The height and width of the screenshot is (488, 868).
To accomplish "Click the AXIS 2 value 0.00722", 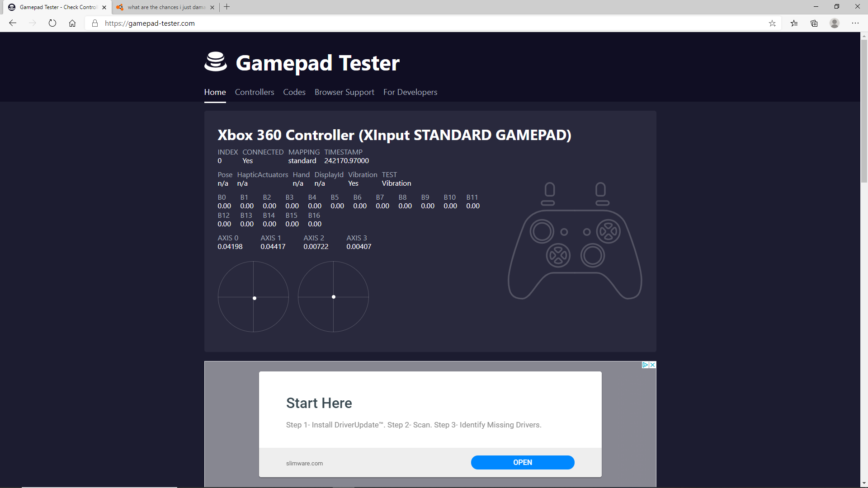I will pyautogui.click(x=316, y=247).
